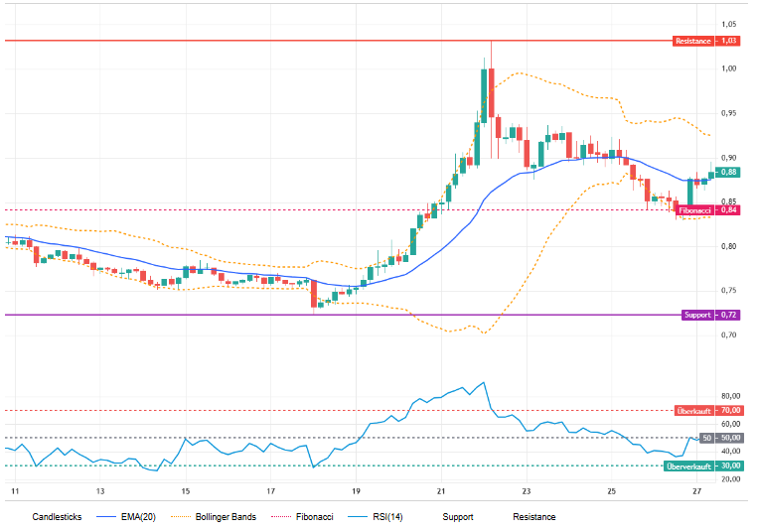Click the 0,75 price axis label
Viewport: 757px width, 532px height.
click(x=729, y=291)
